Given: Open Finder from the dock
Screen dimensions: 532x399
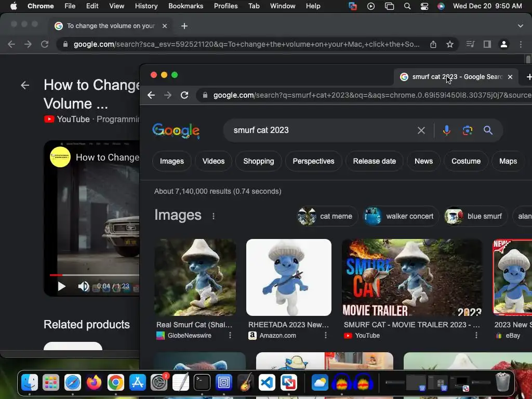Looking at the screenshot, I should point(30,383).
